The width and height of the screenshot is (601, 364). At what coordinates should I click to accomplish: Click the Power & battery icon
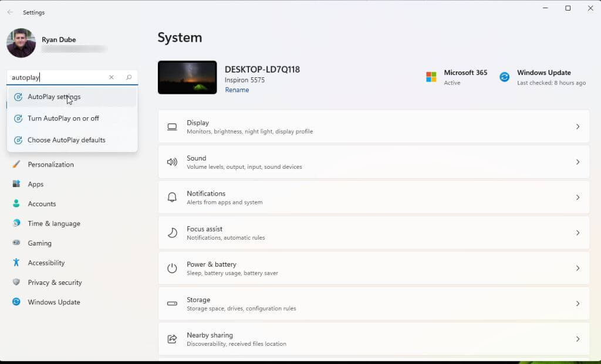pyautogui.click(x=172, y=268)
